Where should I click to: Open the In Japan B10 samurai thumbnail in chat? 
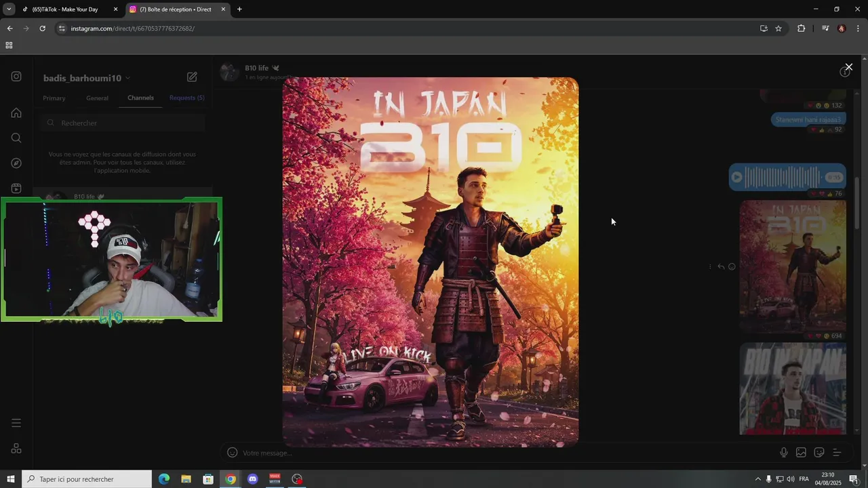(793, 266)
